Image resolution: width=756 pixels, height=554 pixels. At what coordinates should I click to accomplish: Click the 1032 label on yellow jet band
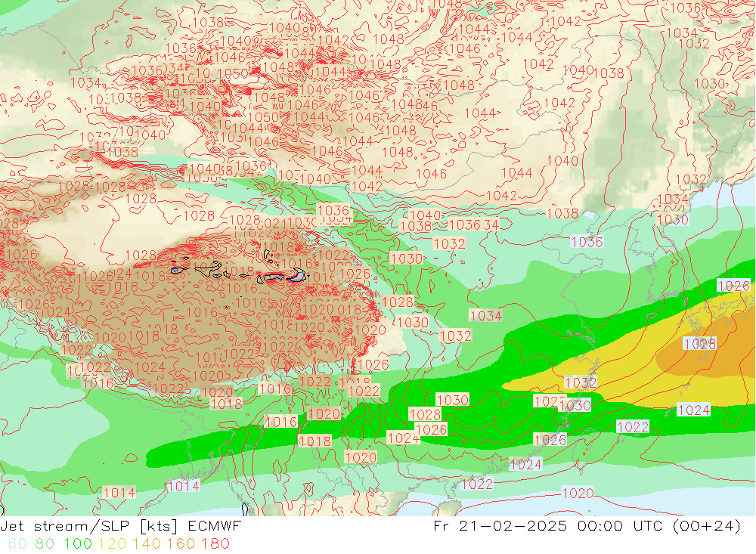tap(581, 382)
